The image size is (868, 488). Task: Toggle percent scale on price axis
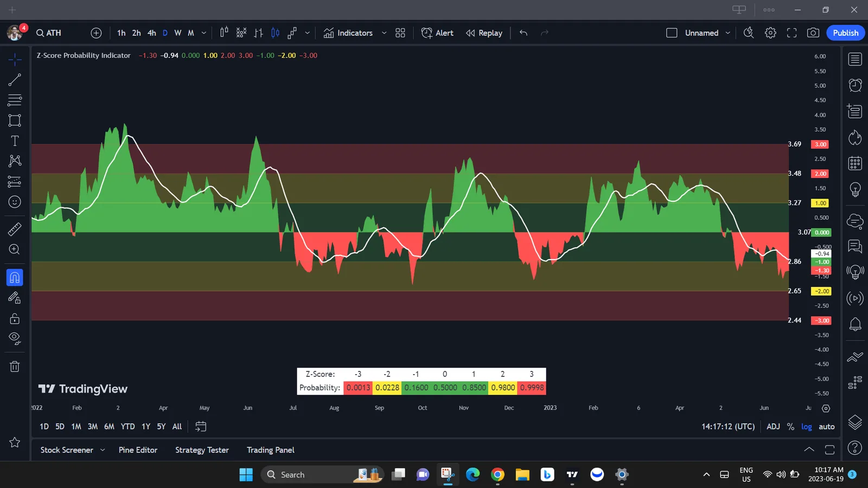click(790, 427)
